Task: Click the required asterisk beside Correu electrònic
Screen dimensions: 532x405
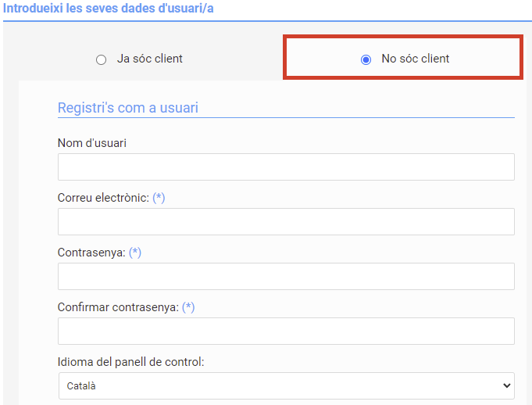Action: 159,198
